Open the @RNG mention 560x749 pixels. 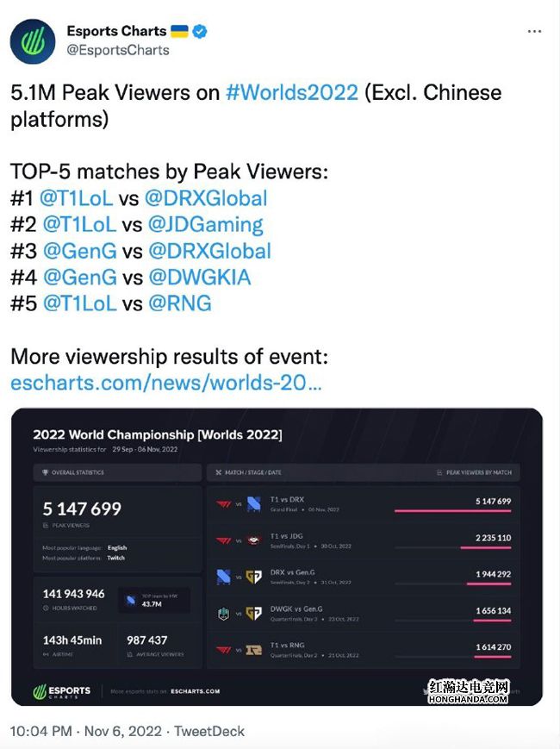(x=179, y=303)
